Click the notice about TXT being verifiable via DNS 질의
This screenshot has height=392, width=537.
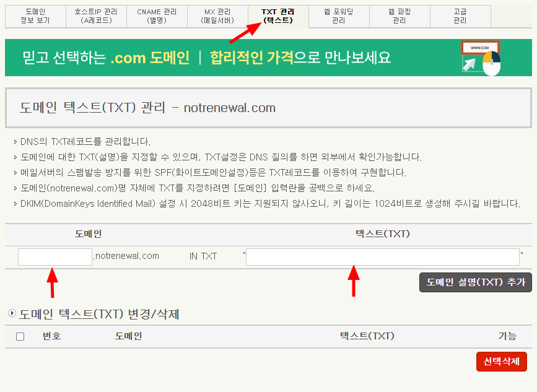click(221, 157)
